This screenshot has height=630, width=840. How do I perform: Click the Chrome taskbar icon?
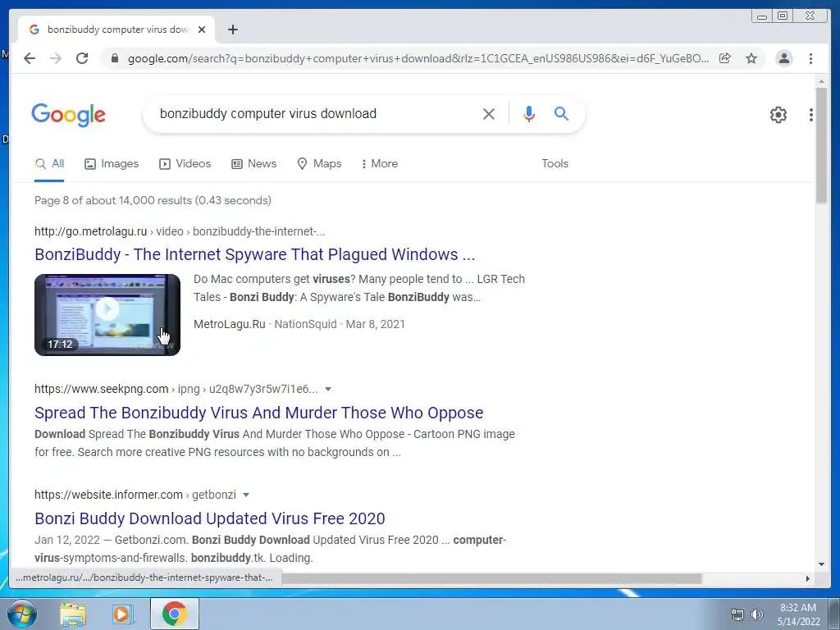[175, 614]
